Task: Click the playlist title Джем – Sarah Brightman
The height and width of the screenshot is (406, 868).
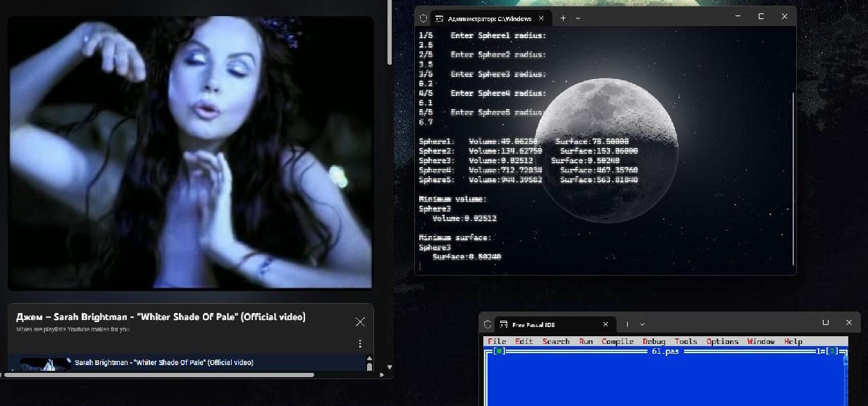Action: tap(161, 317)
